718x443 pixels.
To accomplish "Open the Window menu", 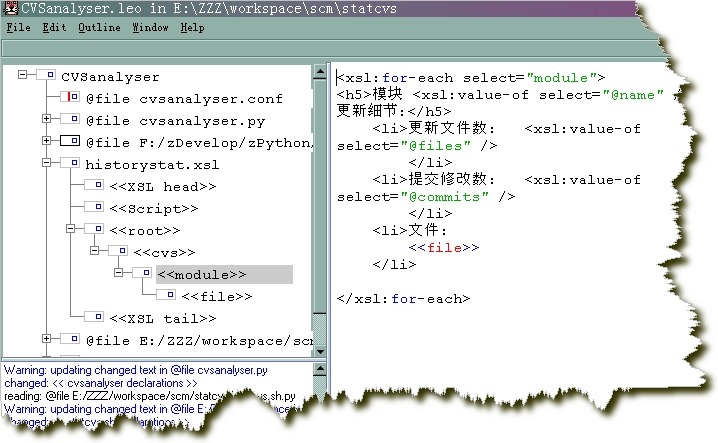I will (150, 27).
